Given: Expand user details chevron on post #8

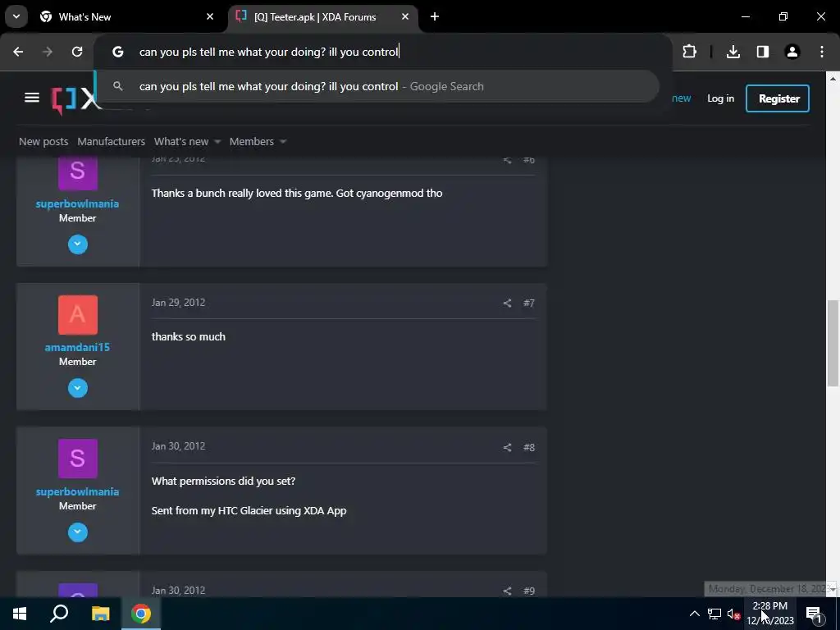Looking at the screenshot, I should click(78, 532).
